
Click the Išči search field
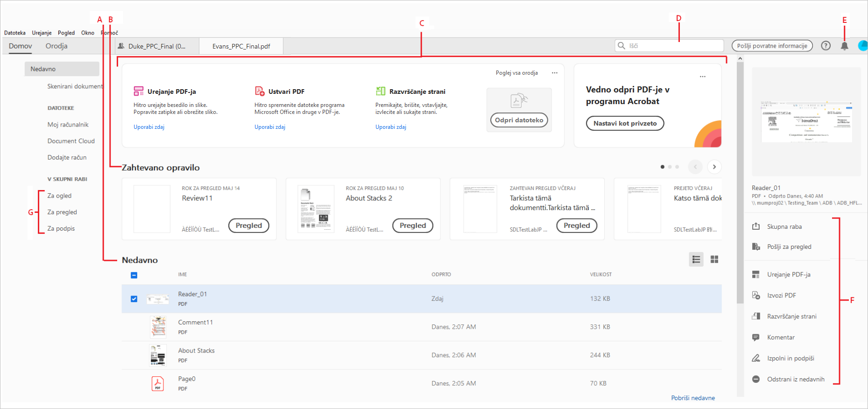click(672, 46)
